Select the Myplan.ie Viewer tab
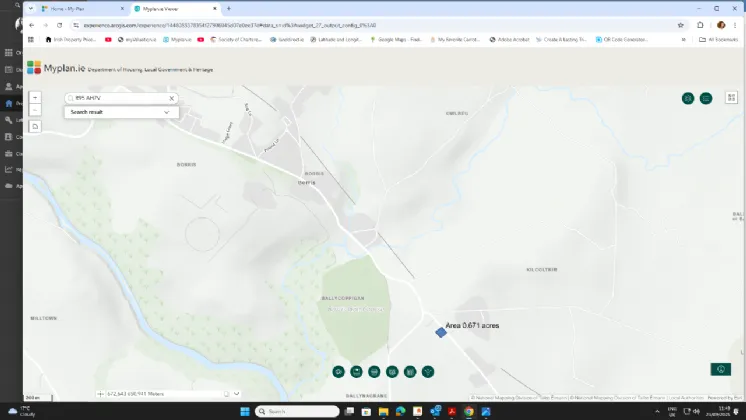This screenshot has height=420, width=746. [174, 9]
